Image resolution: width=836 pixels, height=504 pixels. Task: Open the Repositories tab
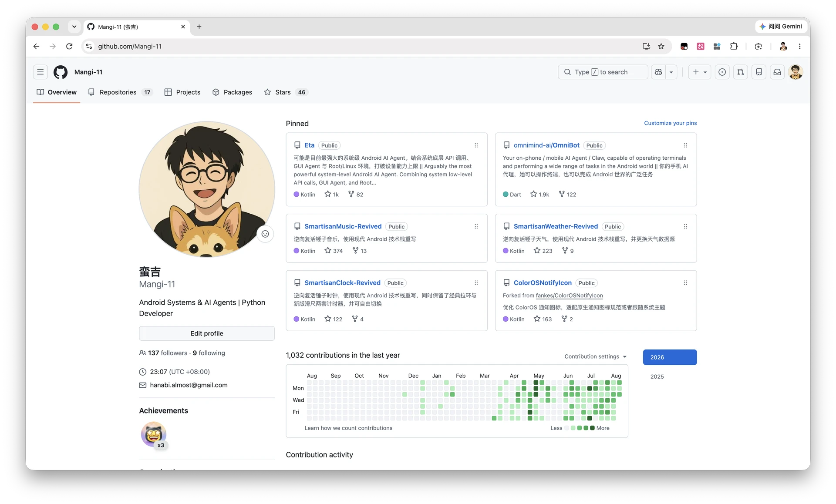click(121, 92)
